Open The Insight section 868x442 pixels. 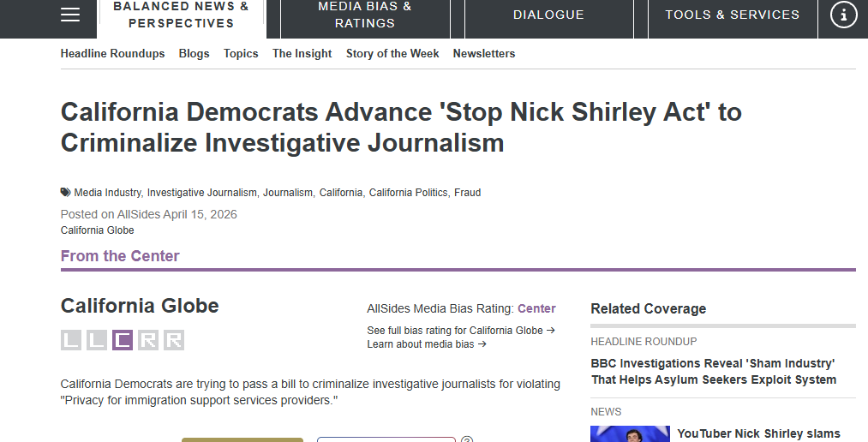point(302,54)
